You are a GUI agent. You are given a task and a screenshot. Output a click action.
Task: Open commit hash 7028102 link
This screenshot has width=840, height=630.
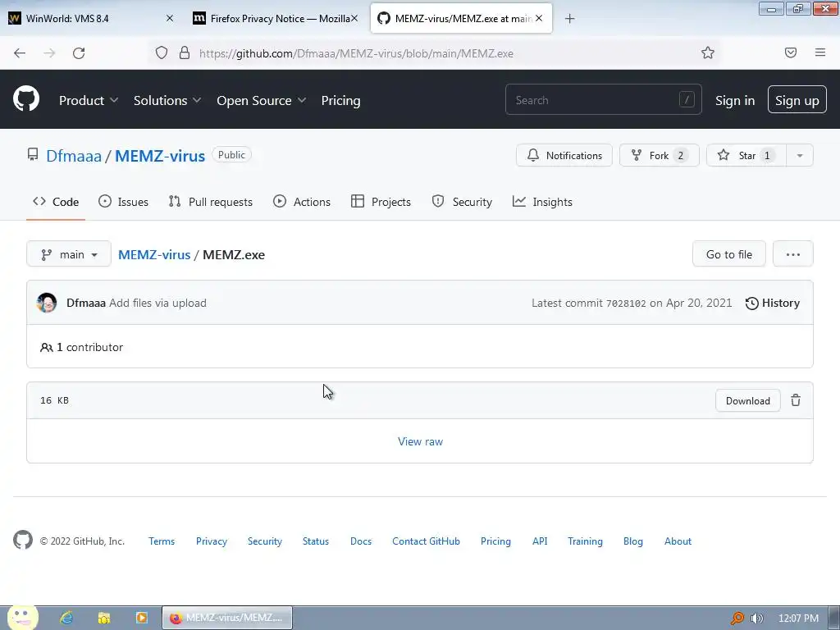[x=626, y=304]
